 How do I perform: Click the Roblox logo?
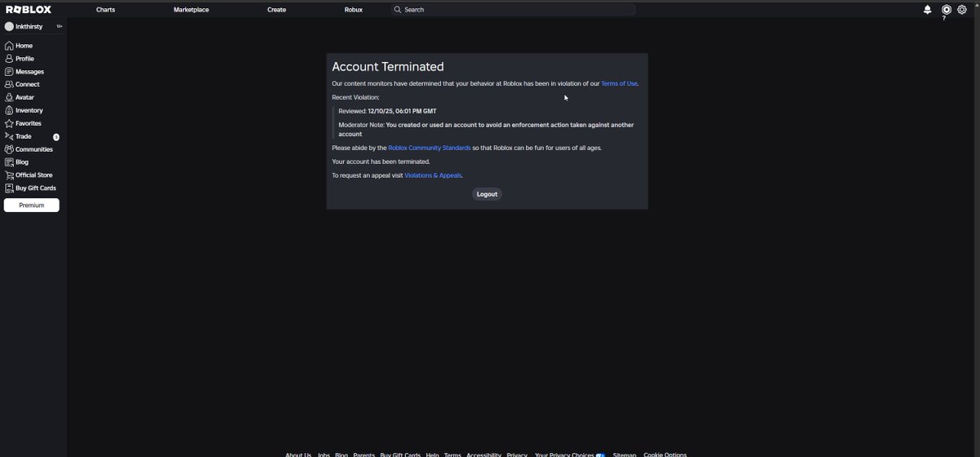click(29, 10)
